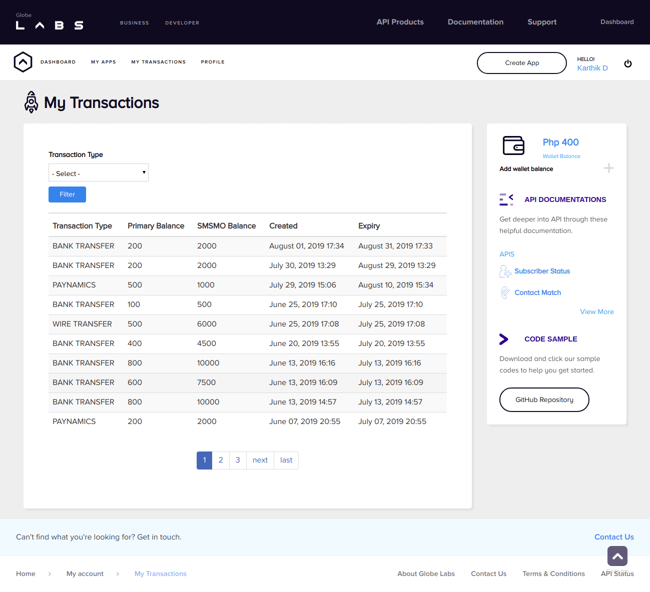The height and width of the screenshot is (592, 650).
Task: Click the June 07, 2019 20:55 created date
Action: tap(305, 421)
